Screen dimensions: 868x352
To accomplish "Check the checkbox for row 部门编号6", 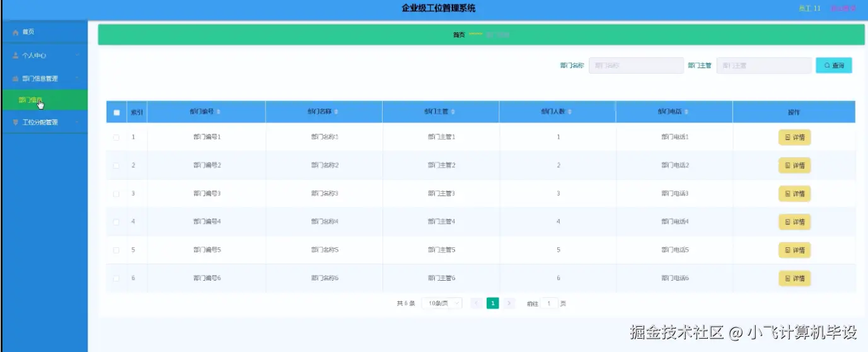I will [x=116, y=278].
